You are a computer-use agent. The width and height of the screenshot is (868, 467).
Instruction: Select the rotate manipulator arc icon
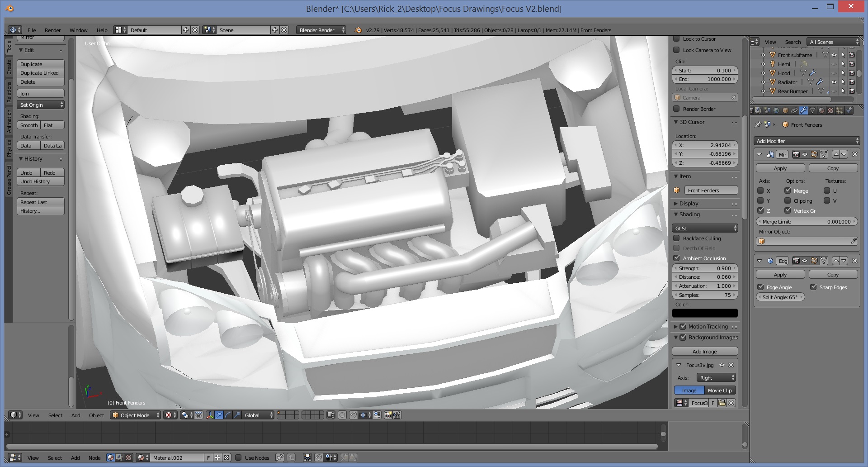(228, 415)
